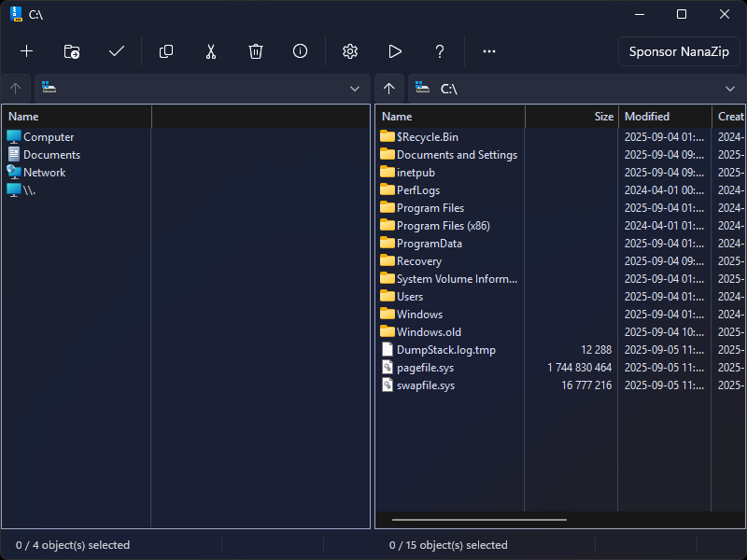Click the left pane up-arrow button
The width and height of the screenshot is (747, 560).
coord(16,89)
